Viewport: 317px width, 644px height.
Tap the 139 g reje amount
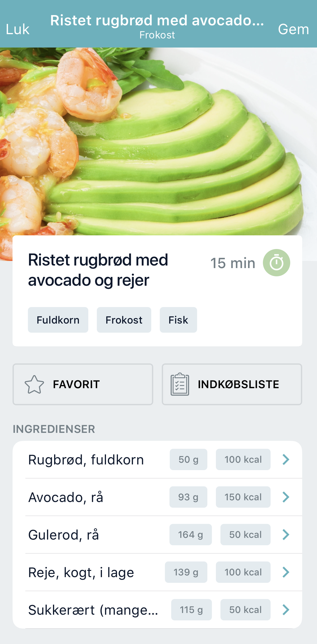(186, 572)
